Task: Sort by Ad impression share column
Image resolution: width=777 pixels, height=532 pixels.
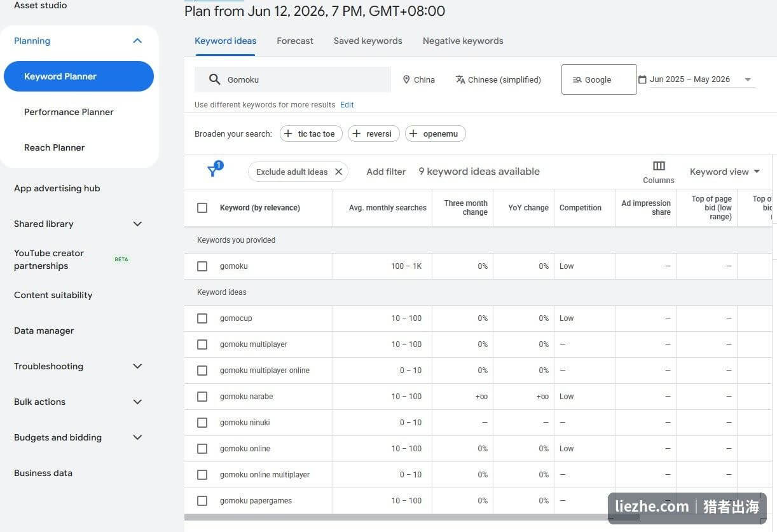Action: pyautogui.click(x=646, y=208)
